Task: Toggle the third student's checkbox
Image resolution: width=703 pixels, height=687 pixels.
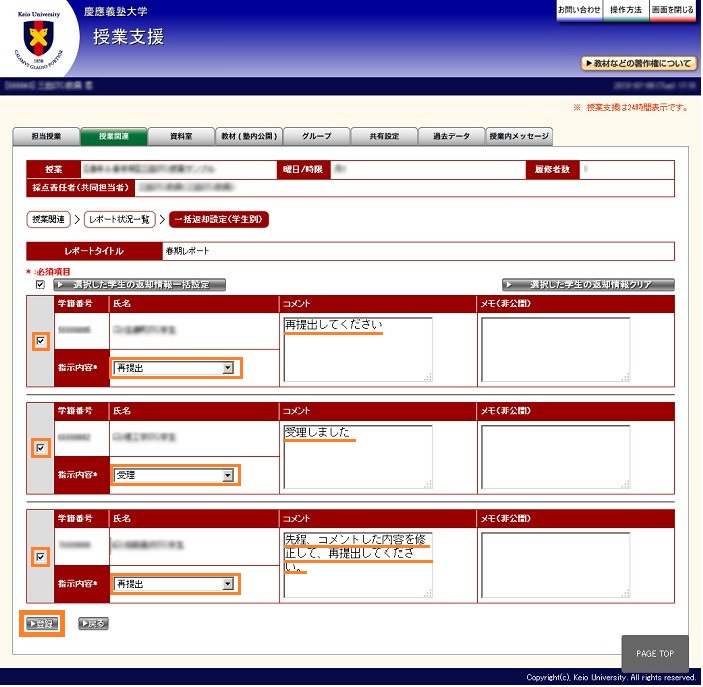Action: pyautogui.click(x=40, y=556)
